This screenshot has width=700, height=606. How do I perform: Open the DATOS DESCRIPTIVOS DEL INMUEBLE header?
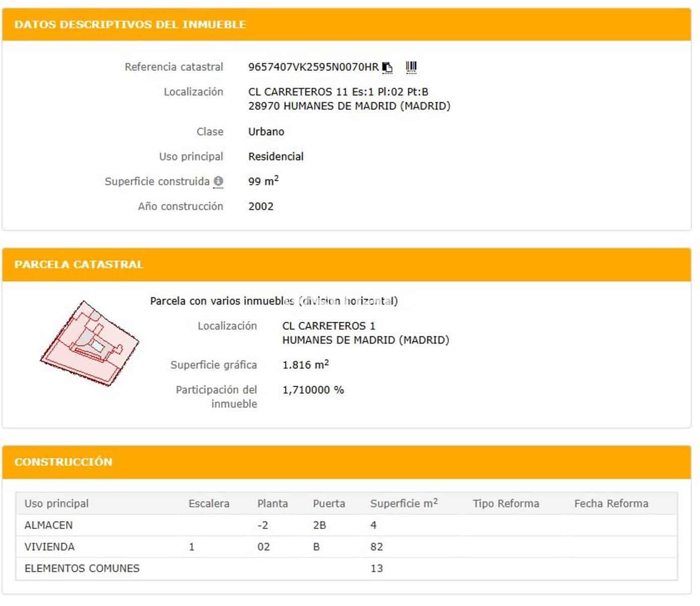pos(131,24)
